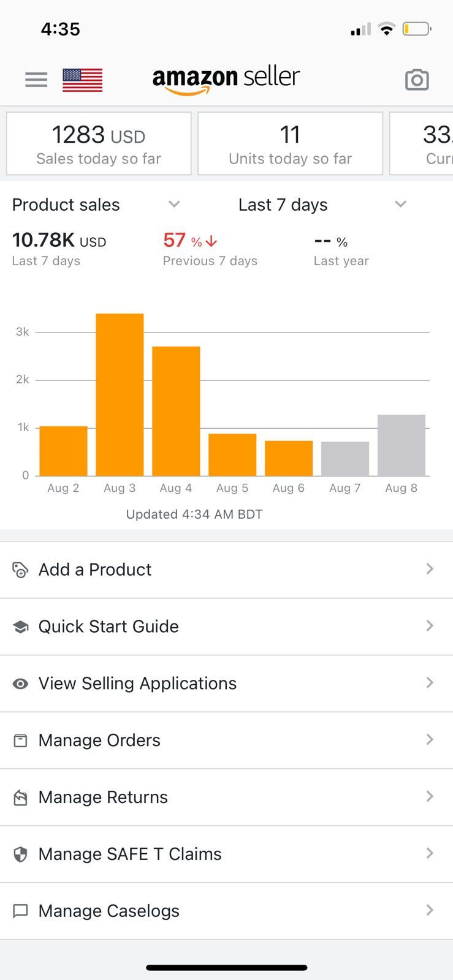Open the Units today so far card
Image resolution: width=453 pixels, height=980 pixels.
(290, 144)
